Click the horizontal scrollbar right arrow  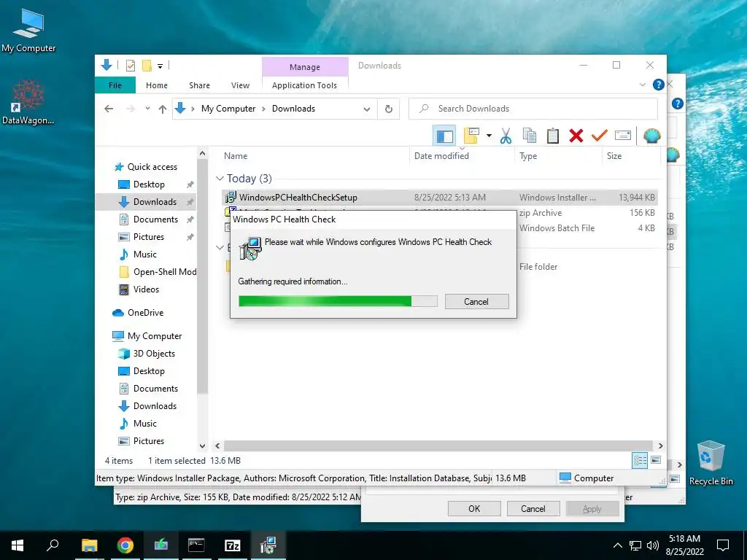[661, 446]
